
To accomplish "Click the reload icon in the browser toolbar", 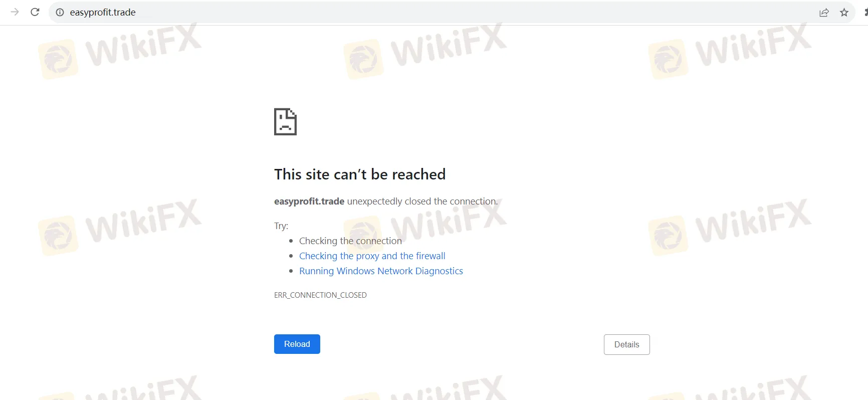I will (35, 12).
